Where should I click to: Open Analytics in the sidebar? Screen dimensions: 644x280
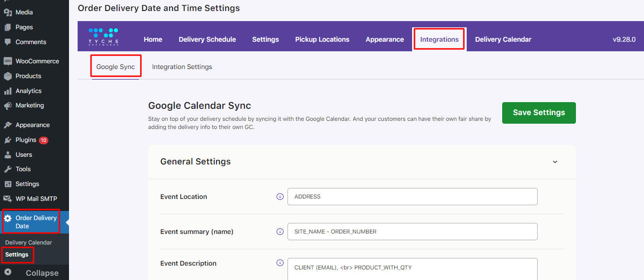coord(29,91)
